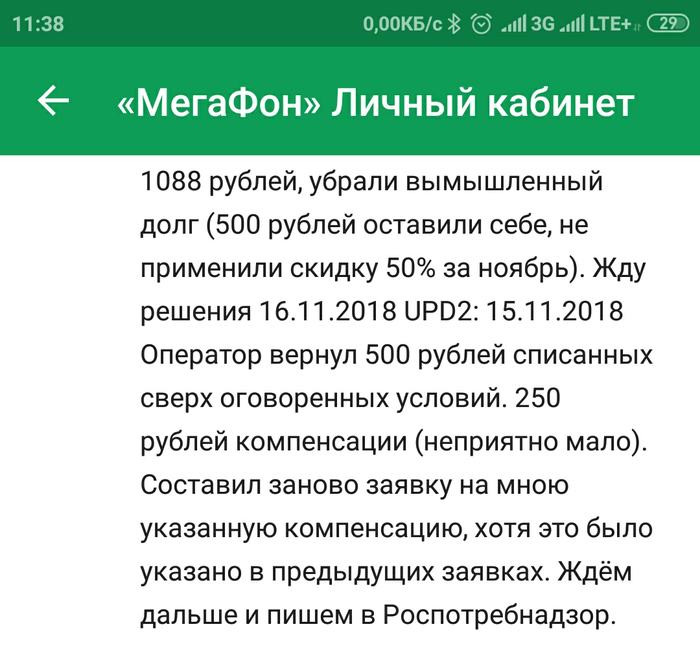Tap the 3G signal strength icon
This screenshot has width=700, height=653.
pyautogui.click(x=528, y=24)
